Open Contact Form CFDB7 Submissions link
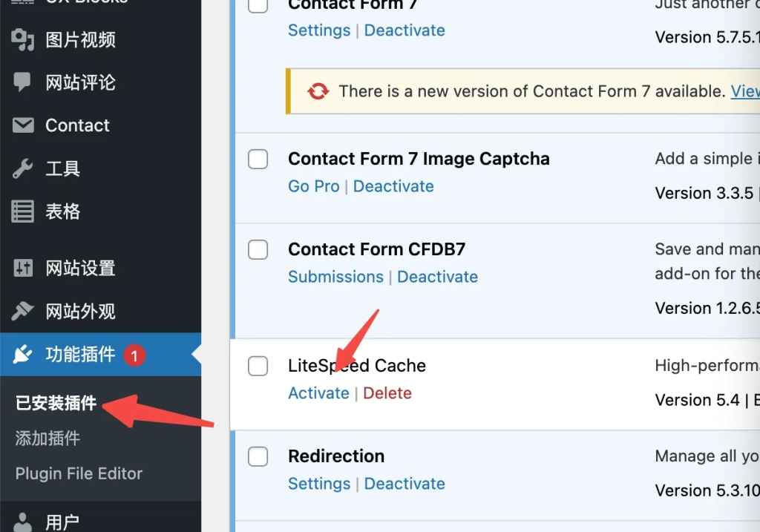760x532 pixels. (335, 277)
